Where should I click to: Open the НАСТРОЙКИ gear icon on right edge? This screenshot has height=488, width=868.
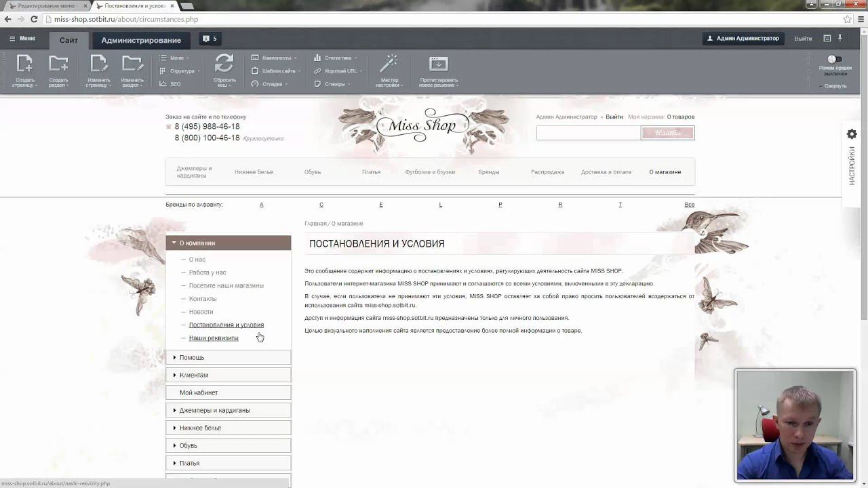[852, 134]
